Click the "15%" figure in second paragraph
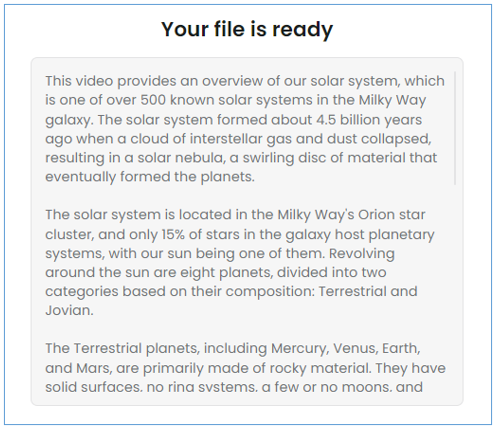Viewport: 496px width, 429px height. (x=173, y=234)
